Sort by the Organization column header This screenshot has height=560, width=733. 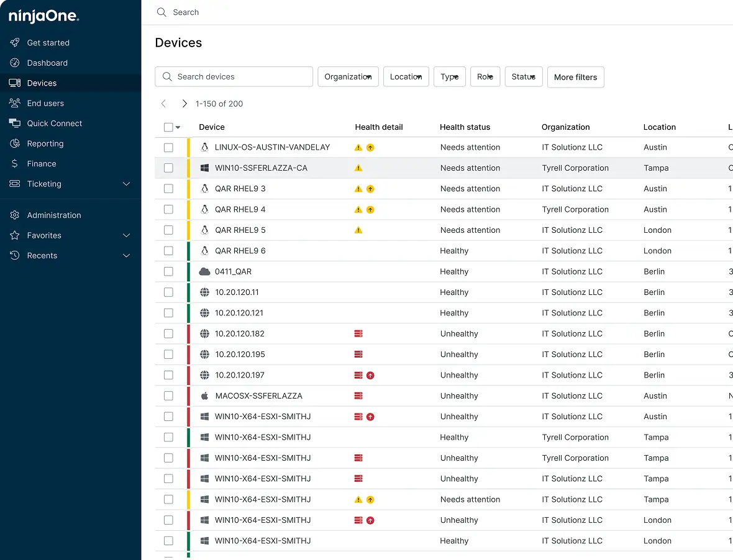pos(565,127)
